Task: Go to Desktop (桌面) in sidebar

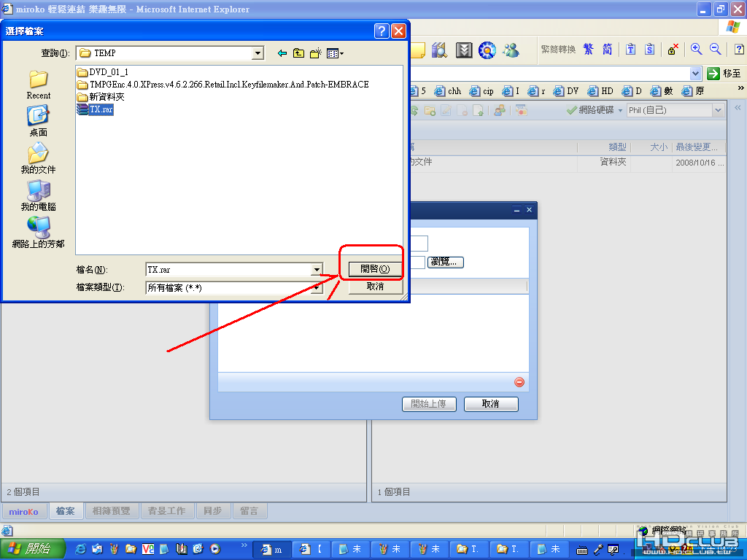Action: (38, 122)
